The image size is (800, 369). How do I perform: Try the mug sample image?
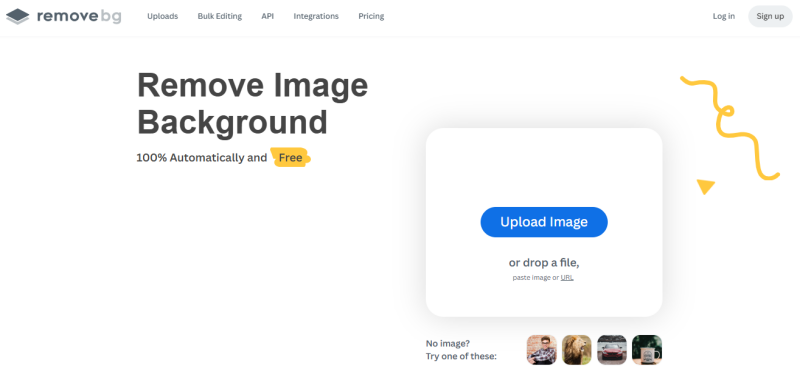(647, 350)
